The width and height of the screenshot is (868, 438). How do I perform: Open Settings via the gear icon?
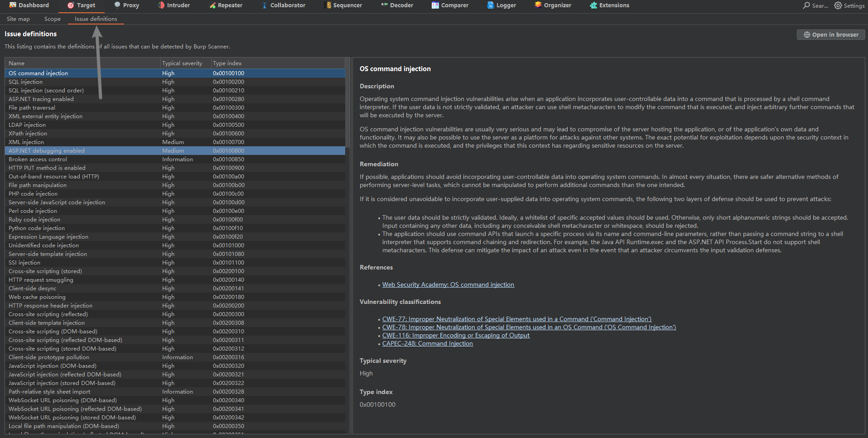pyautogui.click(x=838, y=5)
